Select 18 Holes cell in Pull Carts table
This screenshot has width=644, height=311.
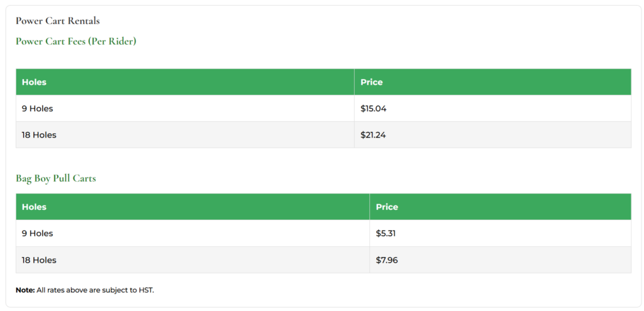tap(39, 260)
